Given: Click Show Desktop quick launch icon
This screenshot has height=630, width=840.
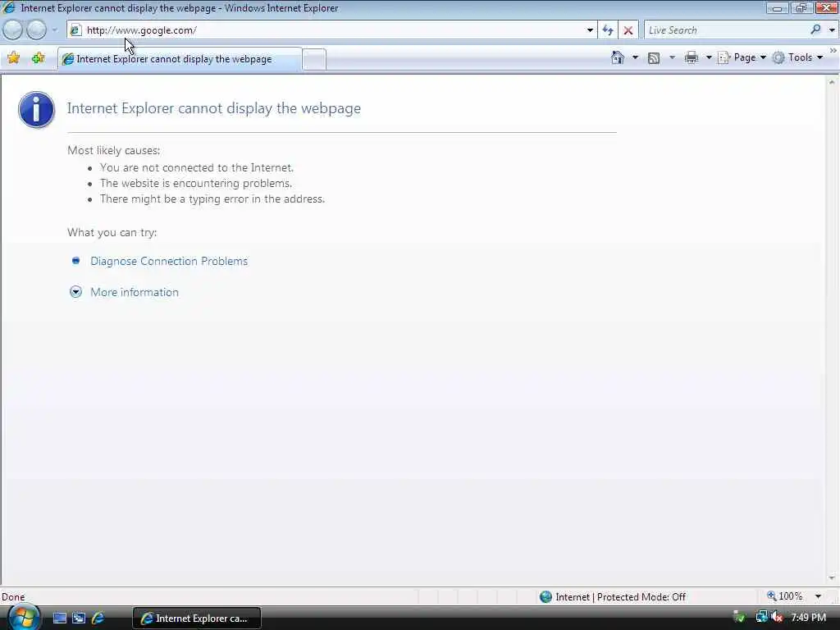Looking at the screenshot, I should pyautogui.click(x=59, y=619).
